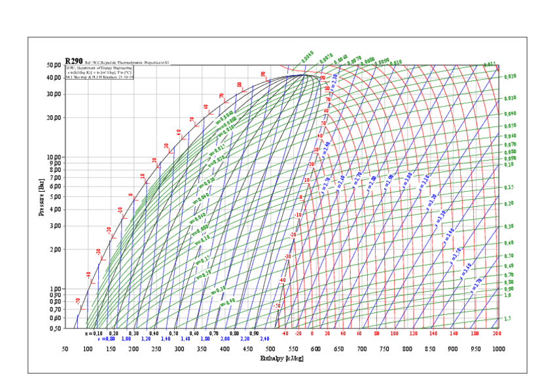Click the R290 chart title

tap(73, 61)
